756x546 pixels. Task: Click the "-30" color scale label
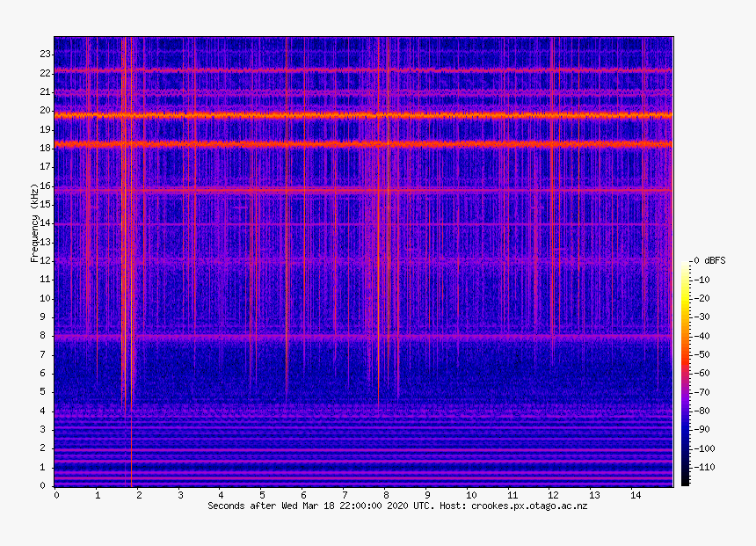pos(702,317)
